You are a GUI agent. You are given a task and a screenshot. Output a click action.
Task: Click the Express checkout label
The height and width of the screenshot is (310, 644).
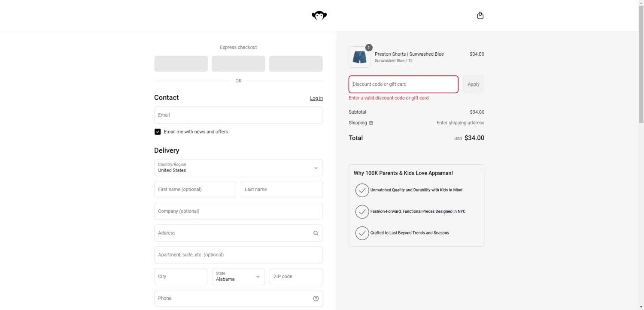[238, 48]
